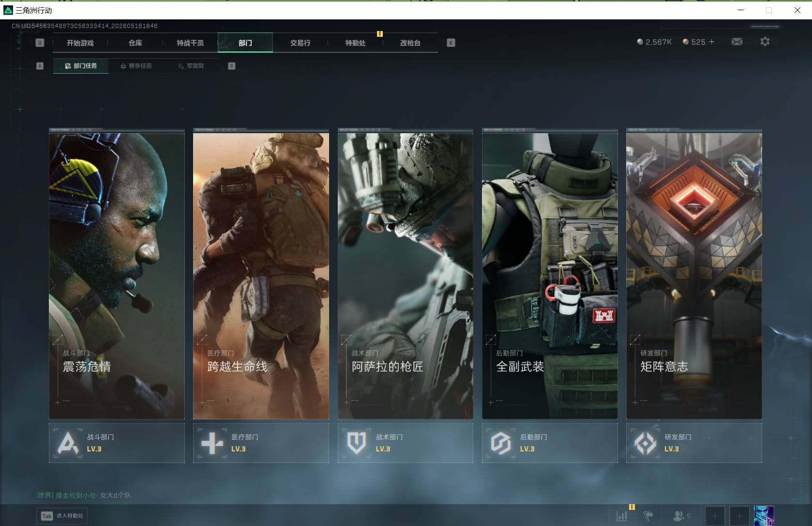The width and height of the screenshot is (812, 526).
Task: Open the friends list icon showing 5
Action: click(682, 516)
